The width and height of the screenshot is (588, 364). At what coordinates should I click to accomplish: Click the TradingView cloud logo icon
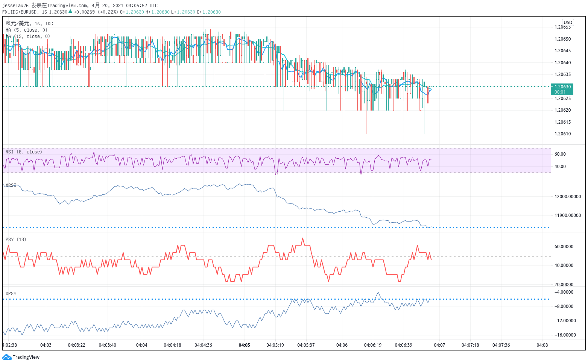(x=7, y=357)
